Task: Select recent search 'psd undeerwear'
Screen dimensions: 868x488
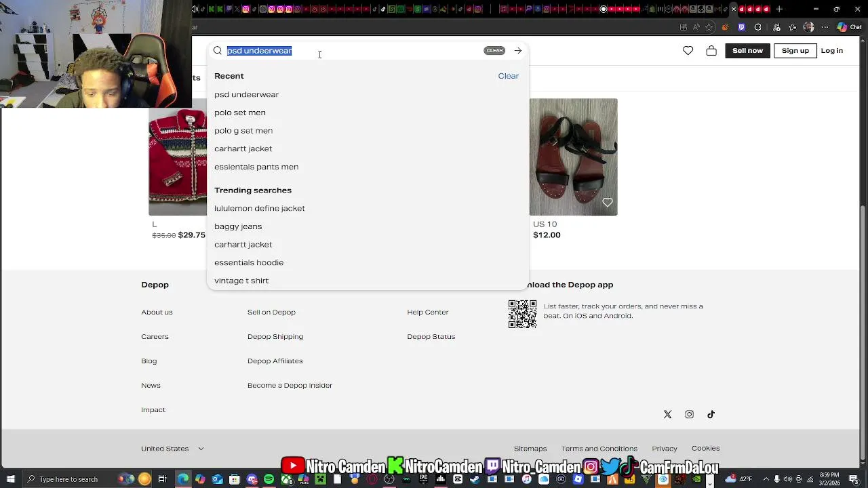Action: [x=246, y=94]
